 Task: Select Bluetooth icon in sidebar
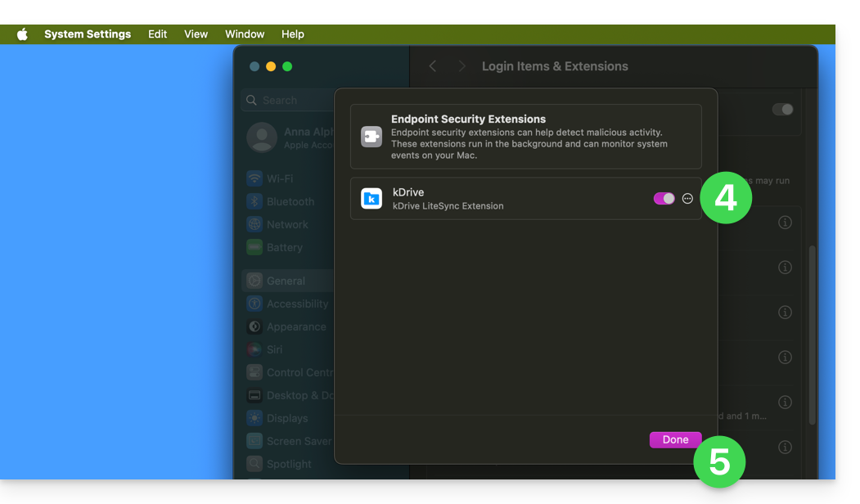254,201
